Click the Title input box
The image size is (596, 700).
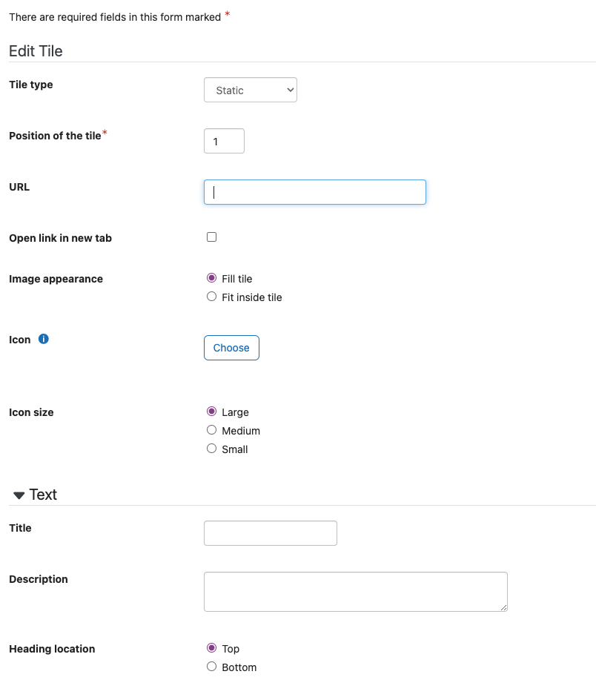(x=270, y=533)
